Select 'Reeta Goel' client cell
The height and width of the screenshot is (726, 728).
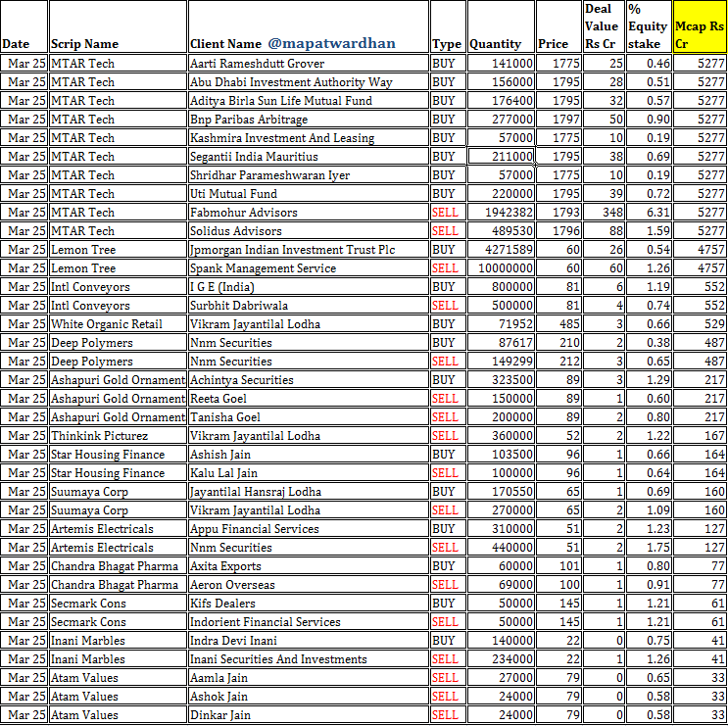(309, 398)
